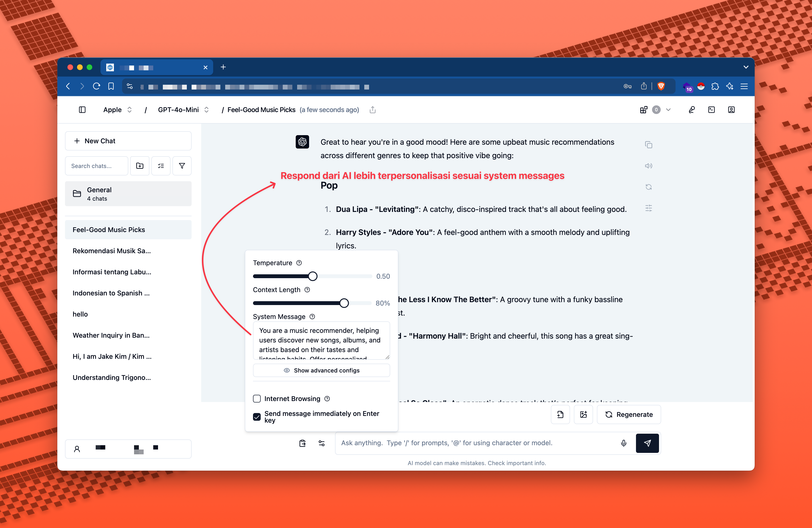Open GPT-4o-Mini model selector
This screenshot has width=812, height=528.
pyautogui.click(x=183, y=110)
